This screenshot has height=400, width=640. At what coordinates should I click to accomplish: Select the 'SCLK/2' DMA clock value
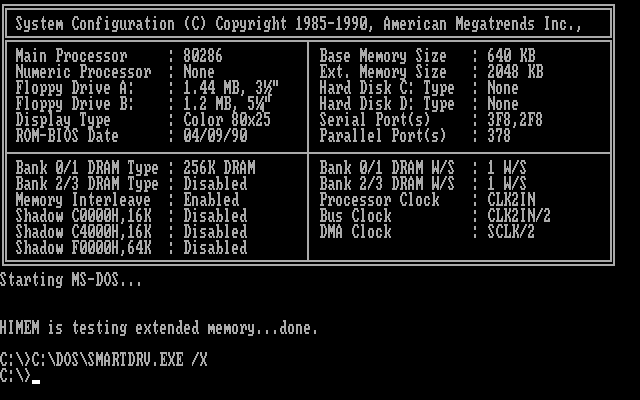click(511, 231)
